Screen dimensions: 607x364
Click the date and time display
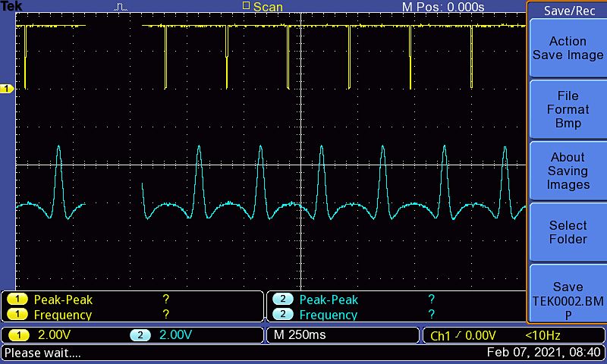pyautogui.click(x=543, y=353)
